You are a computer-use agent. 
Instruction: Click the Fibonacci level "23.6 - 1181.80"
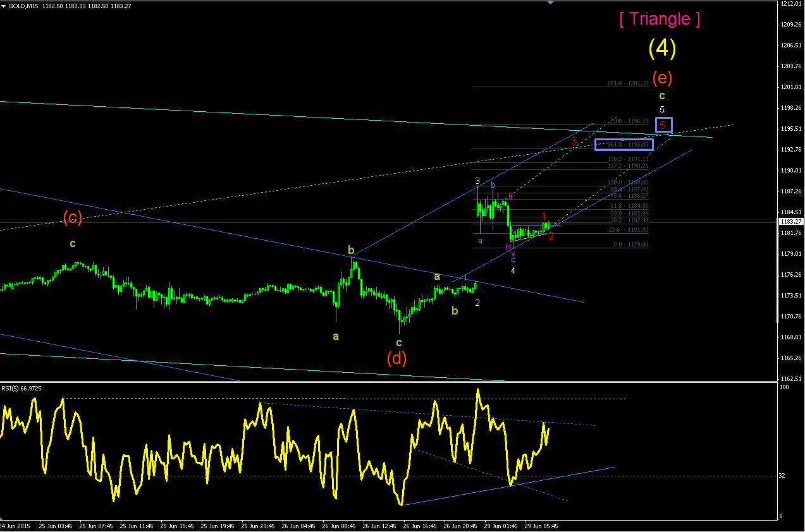629,230
